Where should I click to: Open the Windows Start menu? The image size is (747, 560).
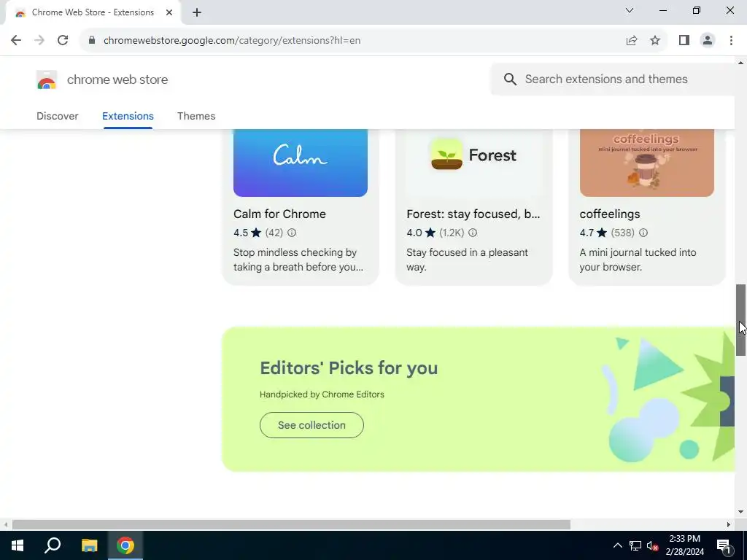(x=18, y=545)
